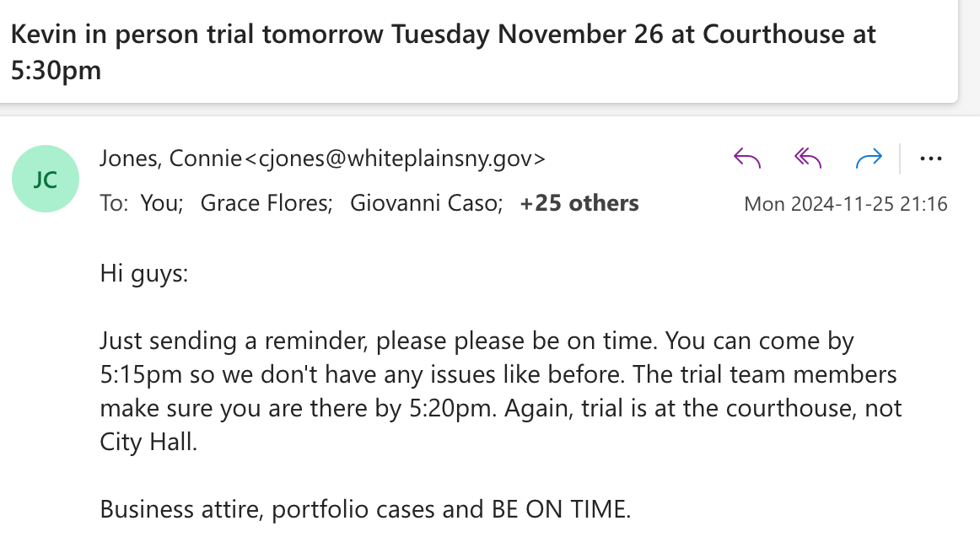Select recipient Giovanni Caso

point(426,203)
